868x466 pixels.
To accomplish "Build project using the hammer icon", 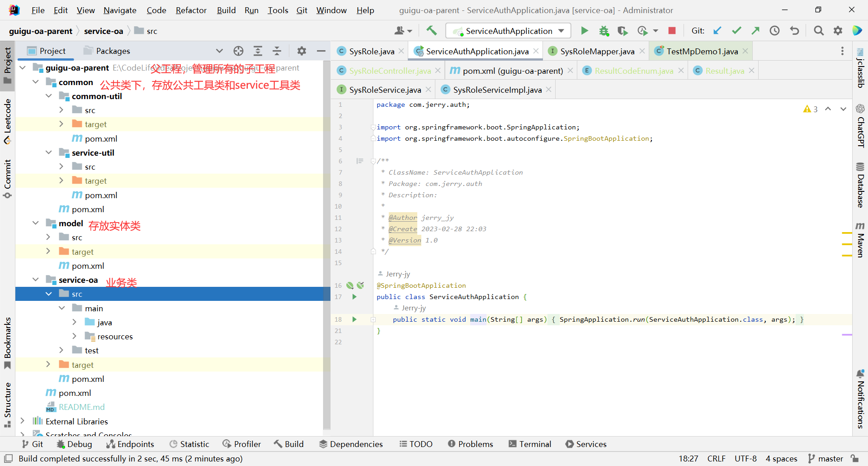I will point(431,31).
